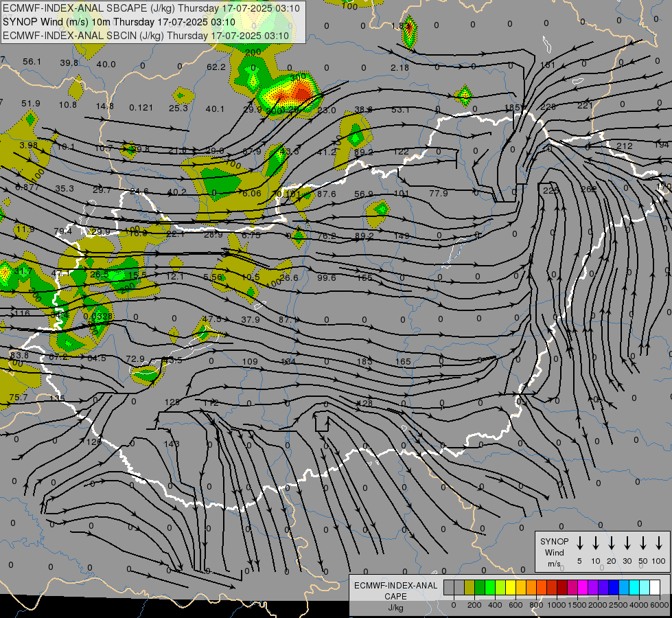Pick the white CAPE swatch near 6000
Viewport: 672px width, 618px height.
pos(655,588)
